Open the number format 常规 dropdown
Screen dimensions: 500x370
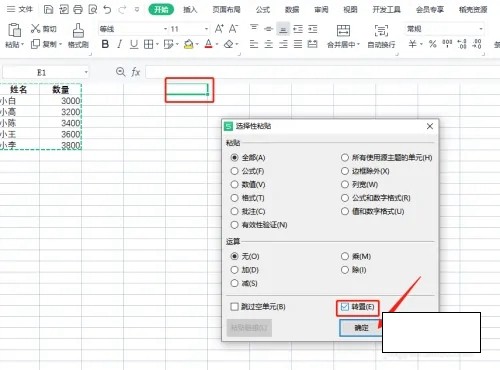[481, 29]
